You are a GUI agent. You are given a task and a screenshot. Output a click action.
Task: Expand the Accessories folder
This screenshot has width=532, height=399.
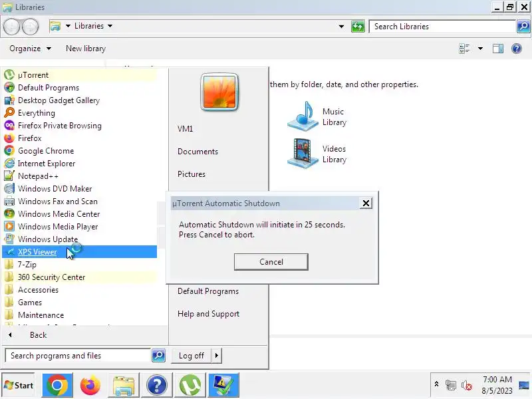pyautogui.click(x=80, y=290)
